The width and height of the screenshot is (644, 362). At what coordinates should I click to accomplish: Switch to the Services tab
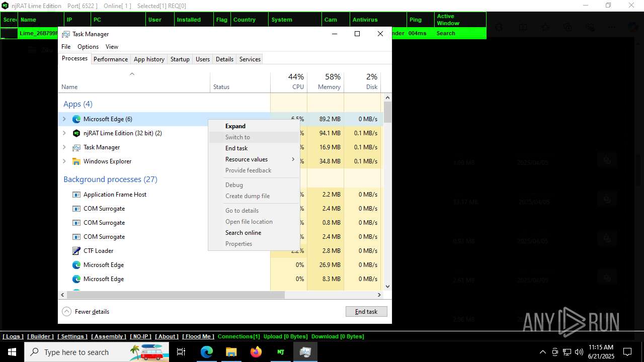(x=250, y=59)
